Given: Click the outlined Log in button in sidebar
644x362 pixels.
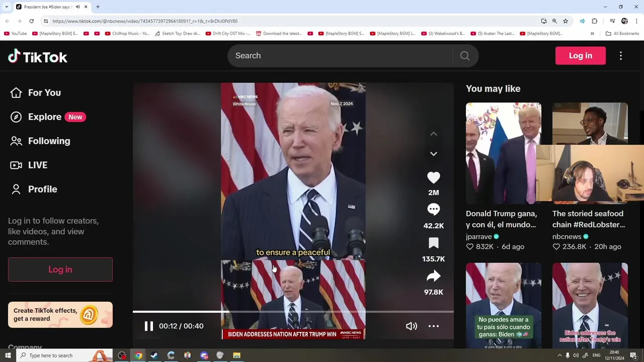Looking at the screenshot, I should (x=60, y=269).
